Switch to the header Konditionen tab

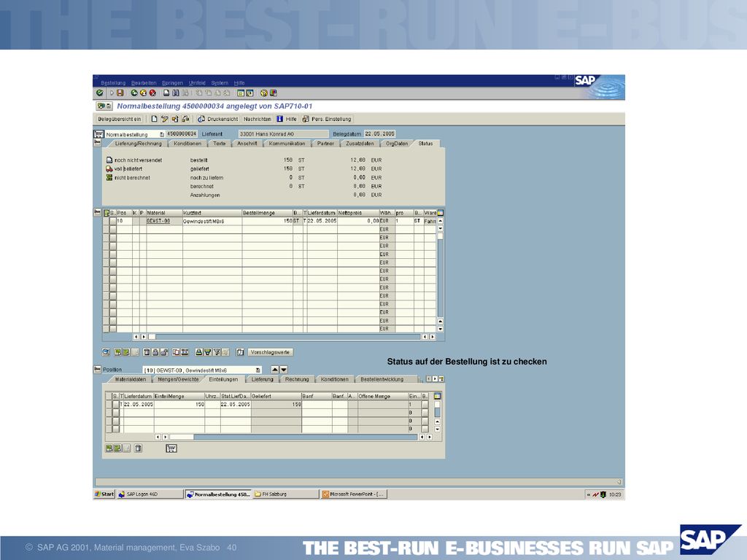pyautogui.click(x=187, y=144)
